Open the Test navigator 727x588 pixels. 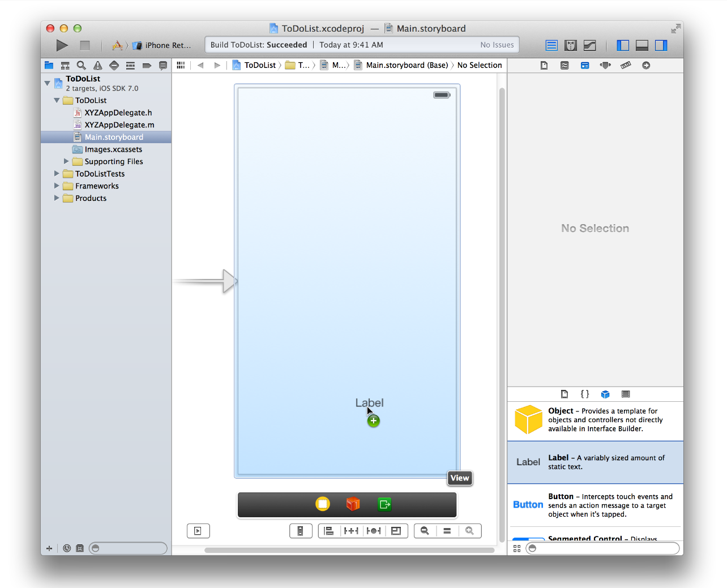[x=114, y=66]
